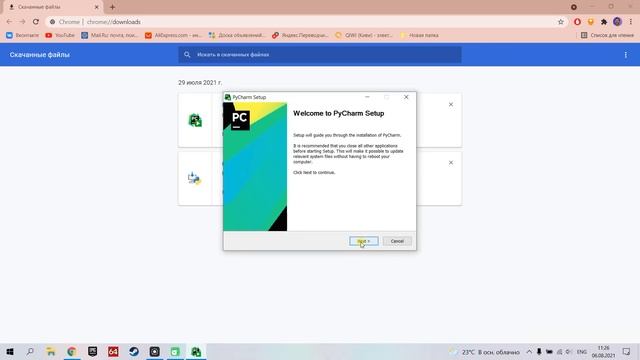Open the Доска объявлений bookmark

point(237,35)
